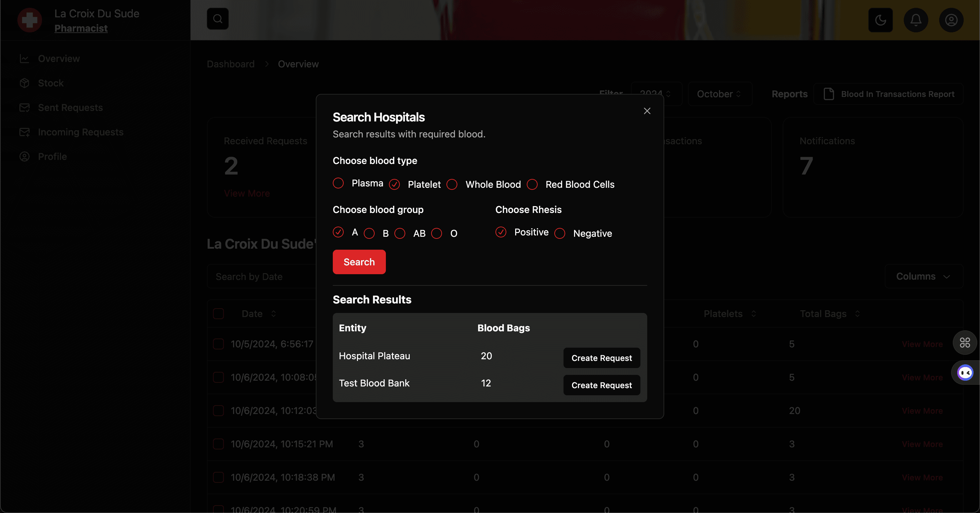Screen dimensions: 980x513
Task: Select the Plasma blood type radio
Action: 338,183
